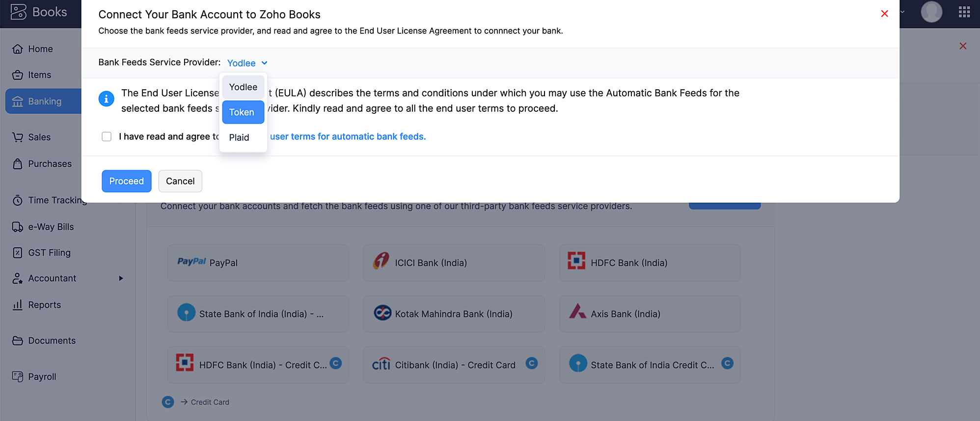Image resolution: width=980 pixels, height=421 pixels.
Task: Open the user terms for bank feeds link
Action: [348, 136]
